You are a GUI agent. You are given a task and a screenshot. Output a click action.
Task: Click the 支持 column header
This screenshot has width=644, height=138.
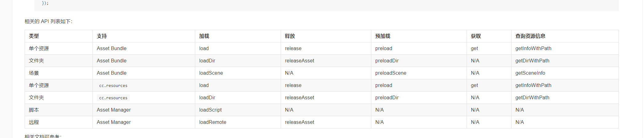click(x=102, y=36)
